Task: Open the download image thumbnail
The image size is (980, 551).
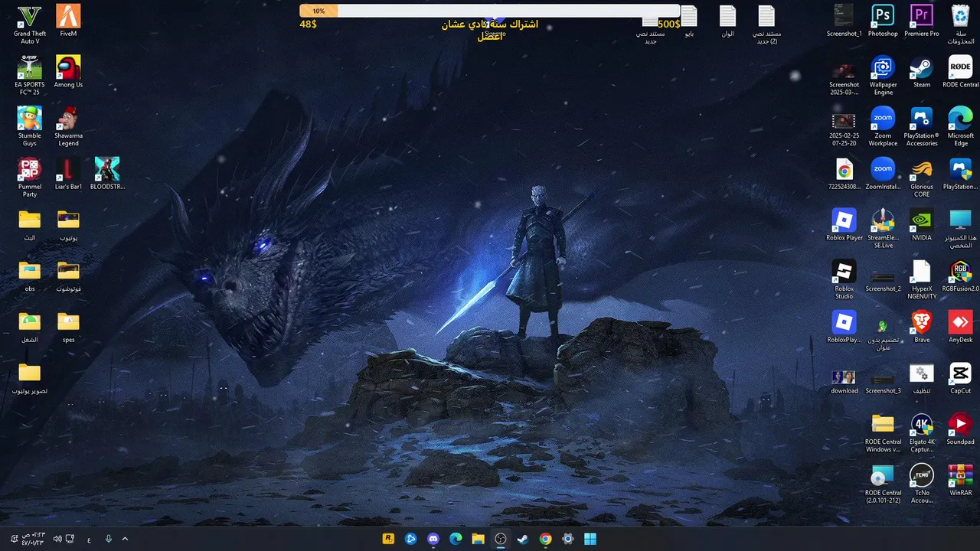Action: (x=844, y=381)
